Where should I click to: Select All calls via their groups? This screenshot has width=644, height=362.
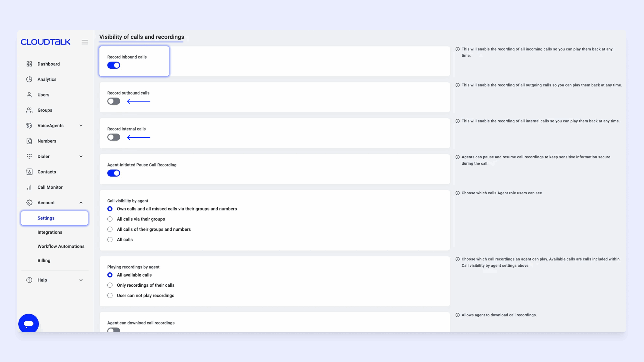tap(110, 219)
